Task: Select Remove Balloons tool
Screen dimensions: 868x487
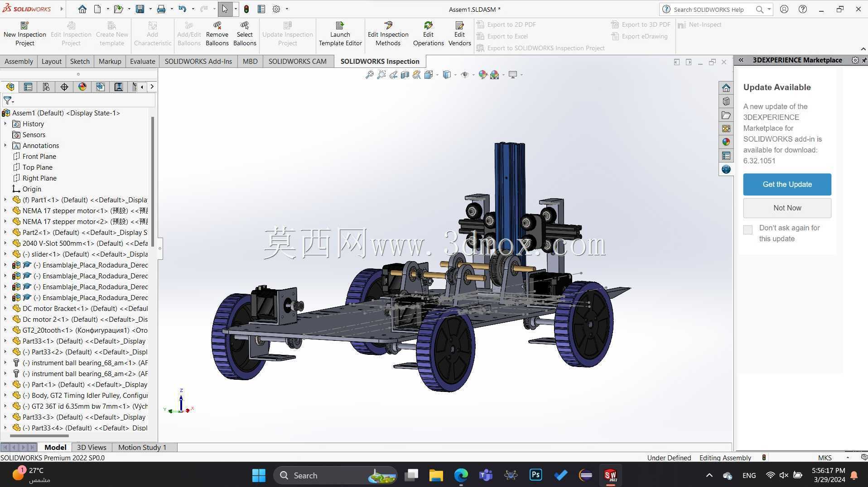Action: [217, 34]
